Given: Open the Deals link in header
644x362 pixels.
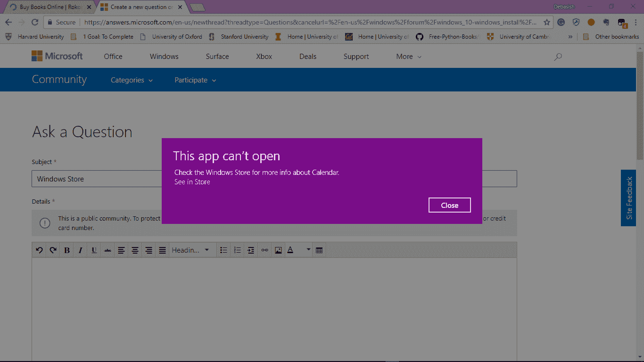Looking at the screenshot, I should pyautogui.click(x=308, y=57).
